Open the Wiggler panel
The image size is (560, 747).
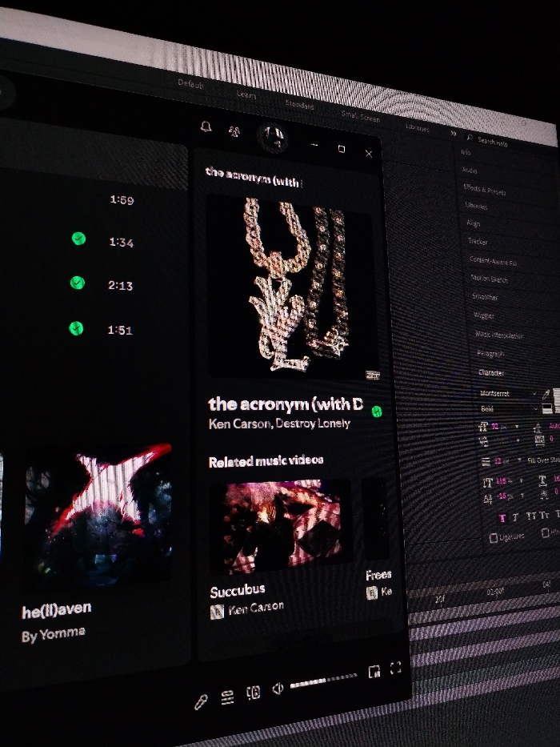484,315
